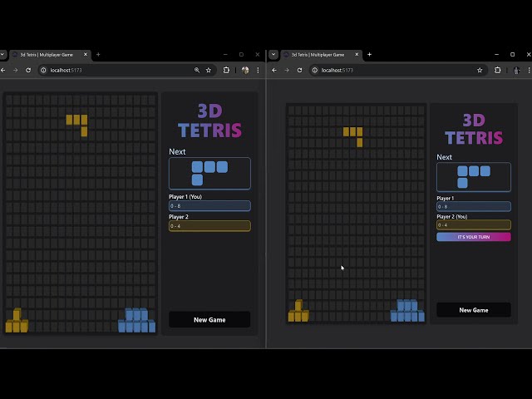Open profile avatar in right browser window

click(x=516, y=70)
